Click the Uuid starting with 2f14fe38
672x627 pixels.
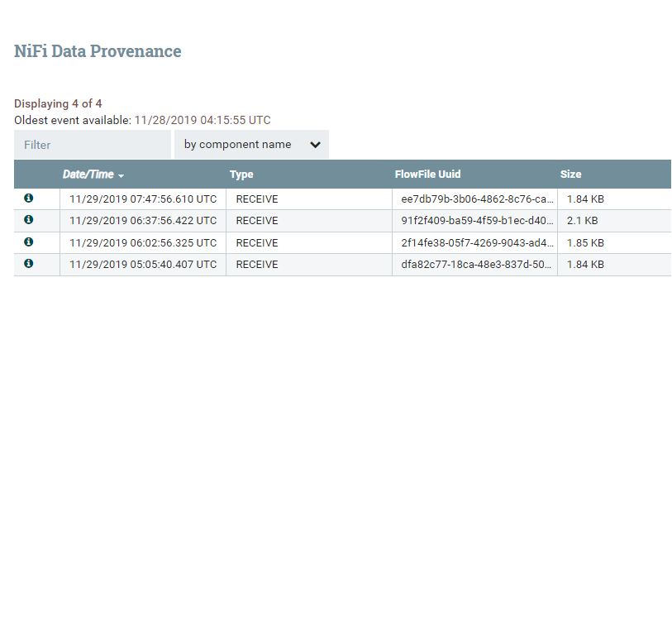click(x=477, y=242)
